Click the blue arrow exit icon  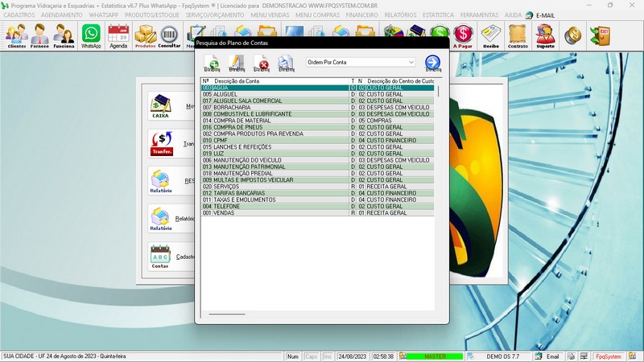point(432,63)
